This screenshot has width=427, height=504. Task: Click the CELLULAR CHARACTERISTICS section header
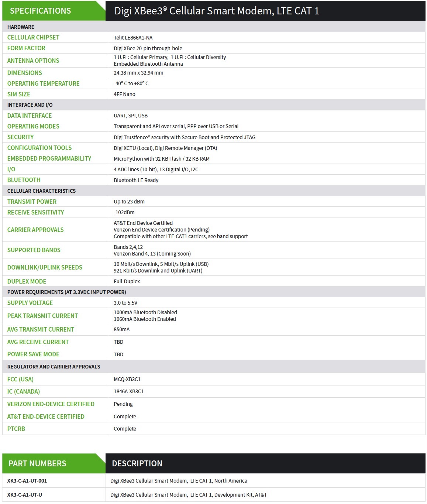(41, 191)
